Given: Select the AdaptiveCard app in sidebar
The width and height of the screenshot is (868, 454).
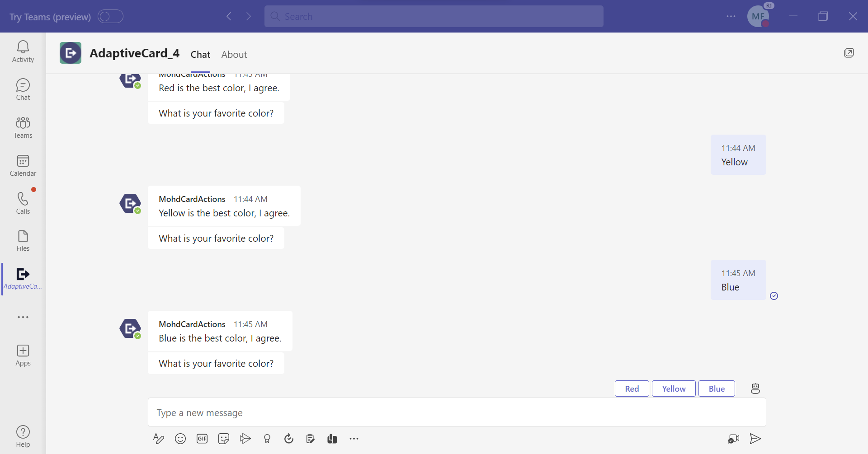Looking at the screenshot, I should pos(23,279).
